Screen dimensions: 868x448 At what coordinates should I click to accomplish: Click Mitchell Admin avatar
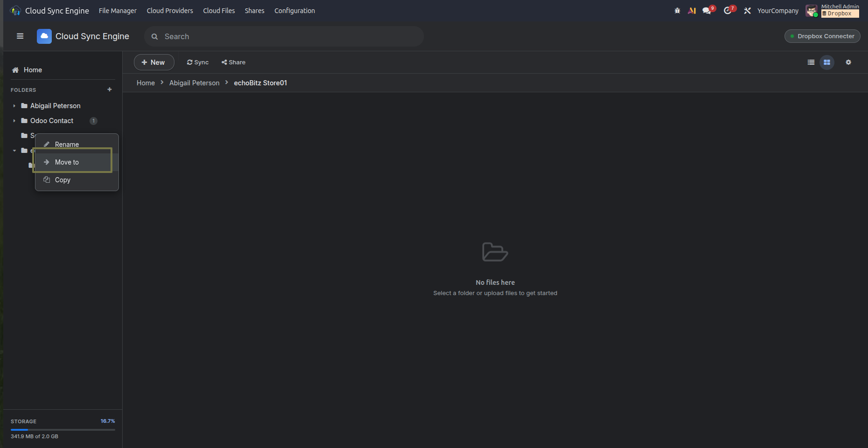click(812, 11)
